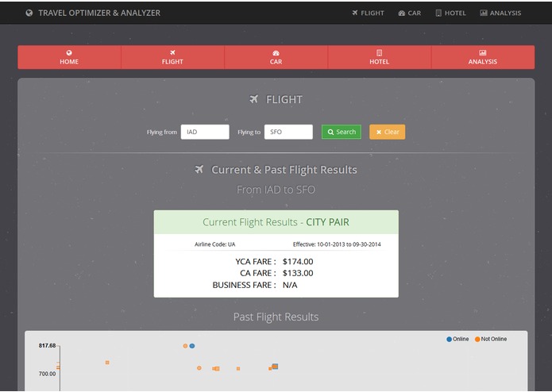Select the ANALYSIS tab in red bar
The width and height of the screenshot is (552, 392).
(x=483, y=57)
